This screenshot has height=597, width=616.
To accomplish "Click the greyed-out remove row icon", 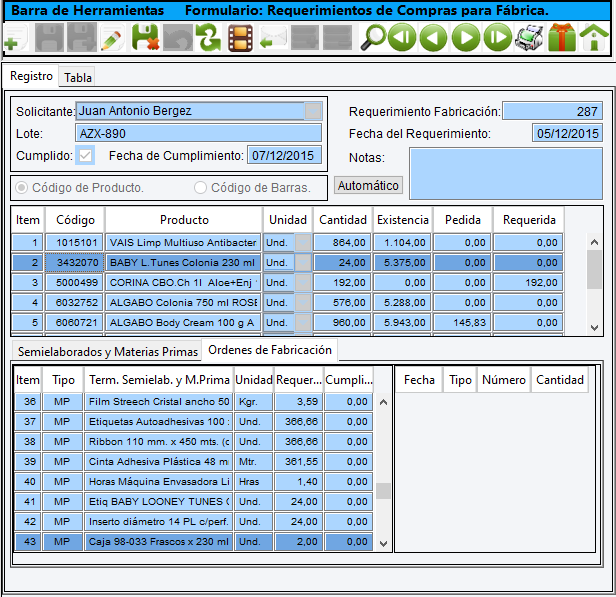I will pyautogui.click(x=337, y=38).
